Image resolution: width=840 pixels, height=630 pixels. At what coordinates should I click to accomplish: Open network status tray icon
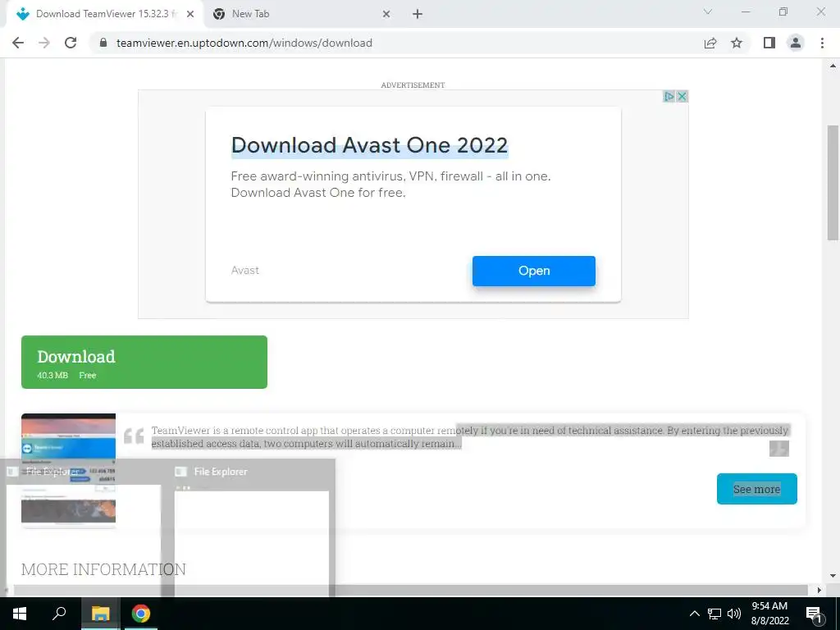(714, 614)
